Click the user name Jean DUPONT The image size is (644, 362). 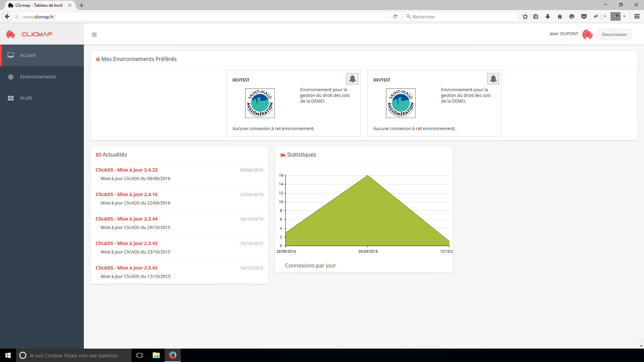pyautogui.click(x=563, y=34)
